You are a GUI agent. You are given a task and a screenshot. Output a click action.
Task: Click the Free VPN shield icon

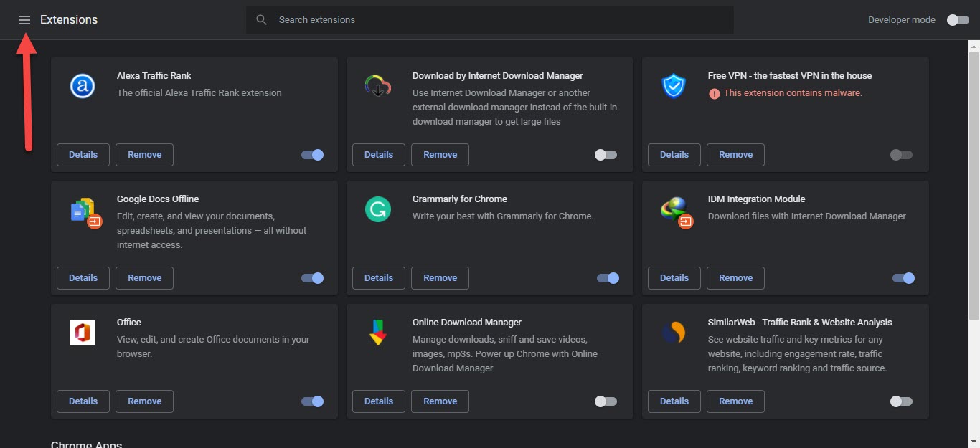pos(673,87)
